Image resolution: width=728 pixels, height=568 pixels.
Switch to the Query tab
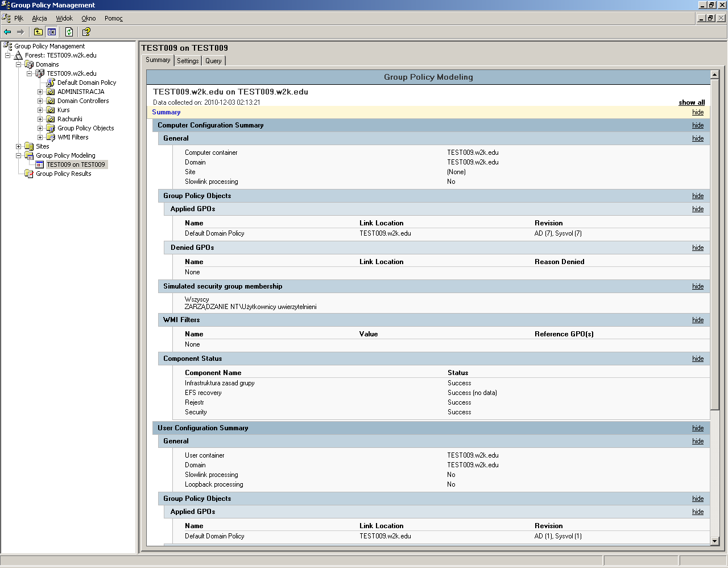213,61
